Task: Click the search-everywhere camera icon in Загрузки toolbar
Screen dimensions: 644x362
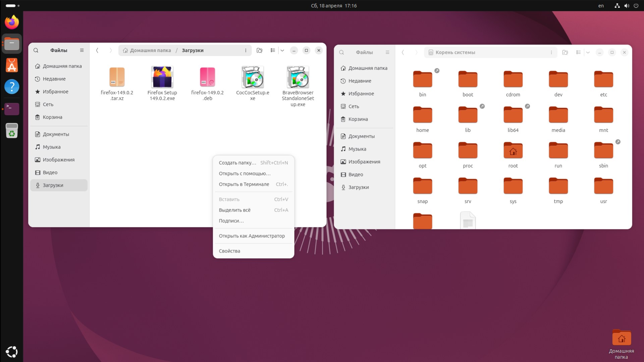Action: [259, 50]
